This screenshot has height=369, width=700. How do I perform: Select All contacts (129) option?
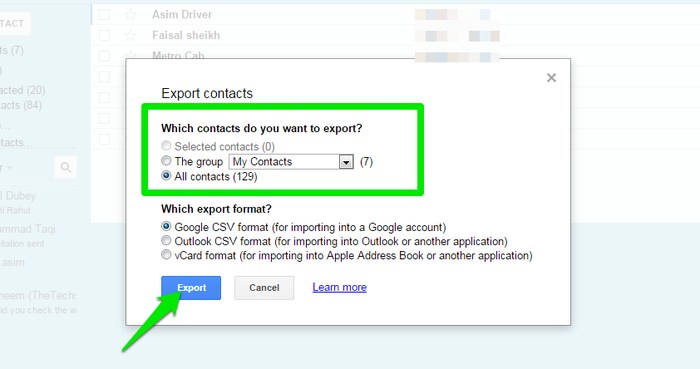[x=166, y=176]
